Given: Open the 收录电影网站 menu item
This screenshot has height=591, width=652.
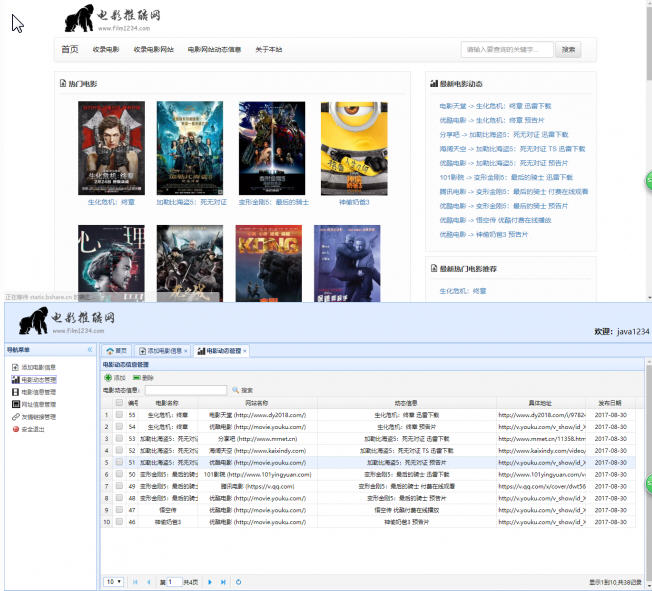Looking at the screenshot, I should (x=154, y=49).
